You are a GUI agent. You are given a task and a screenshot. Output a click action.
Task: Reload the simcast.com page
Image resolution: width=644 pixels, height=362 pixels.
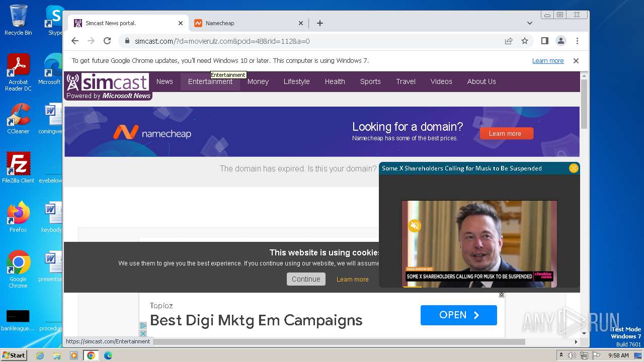coord(107,41)
